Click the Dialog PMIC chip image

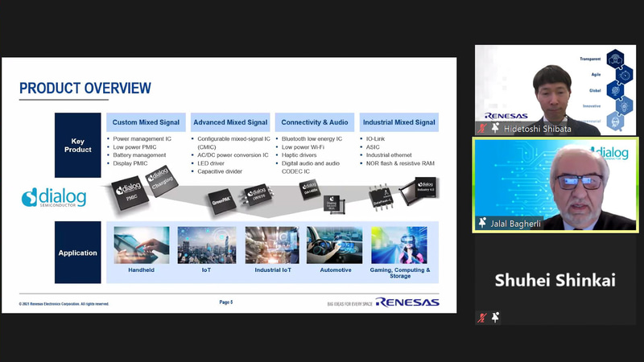pyautogui.click(x=130, y=193)
